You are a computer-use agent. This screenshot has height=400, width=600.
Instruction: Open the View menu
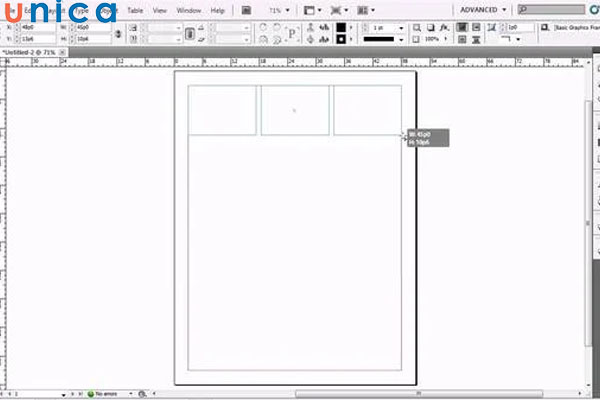tap(160, 11)
